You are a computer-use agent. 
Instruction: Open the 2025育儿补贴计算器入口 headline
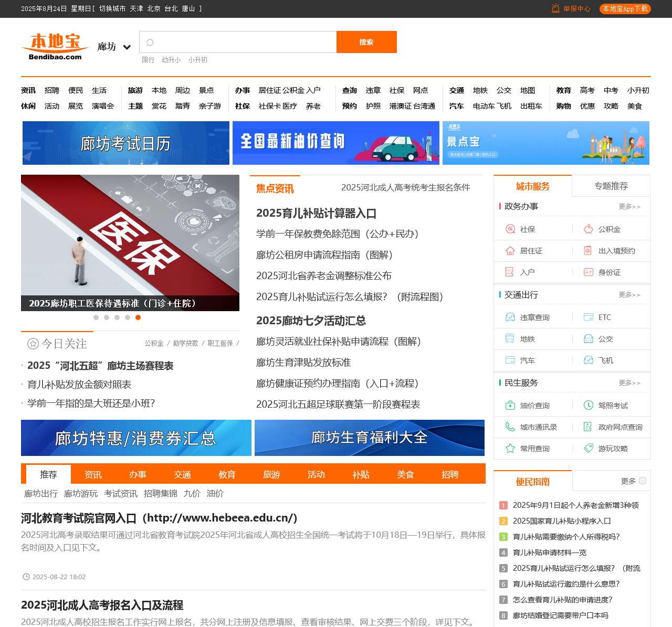click(316, 214)
